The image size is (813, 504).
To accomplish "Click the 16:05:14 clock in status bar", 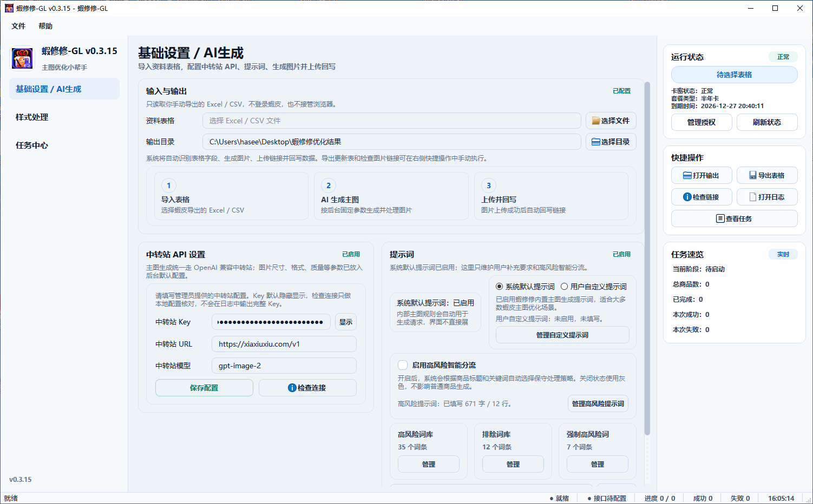I will pos(781,499).
